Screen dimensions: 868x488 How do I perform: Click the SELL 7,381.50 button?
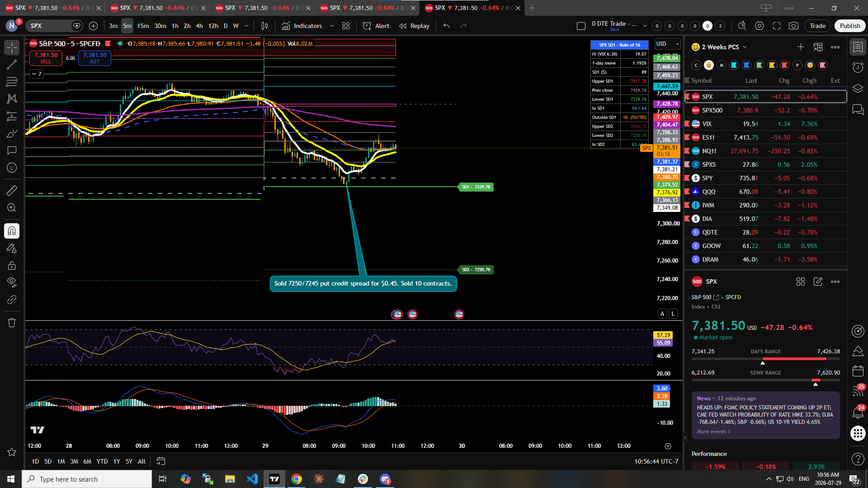46,58
